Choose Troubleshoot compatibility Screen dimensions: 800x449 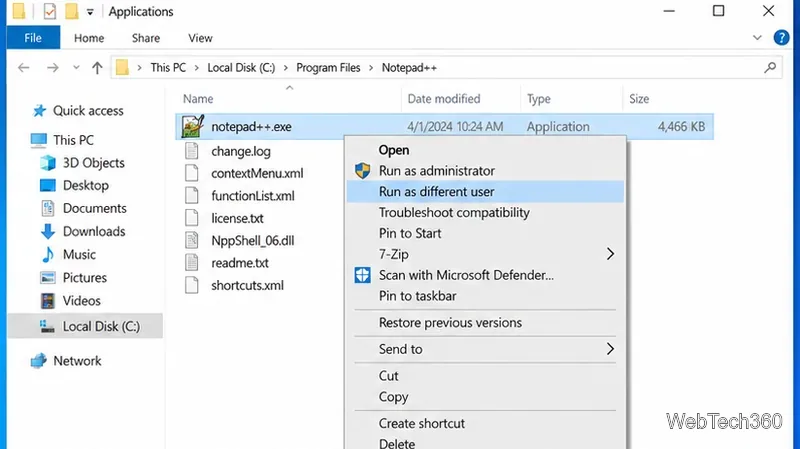(x=485, y=213)
